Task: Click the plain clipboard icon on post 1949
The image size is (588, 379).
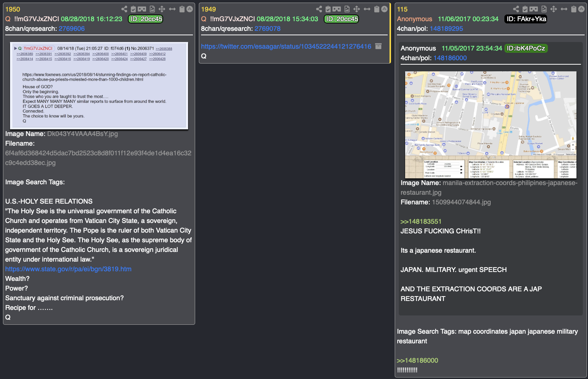Action: click(x=377, y=9)
